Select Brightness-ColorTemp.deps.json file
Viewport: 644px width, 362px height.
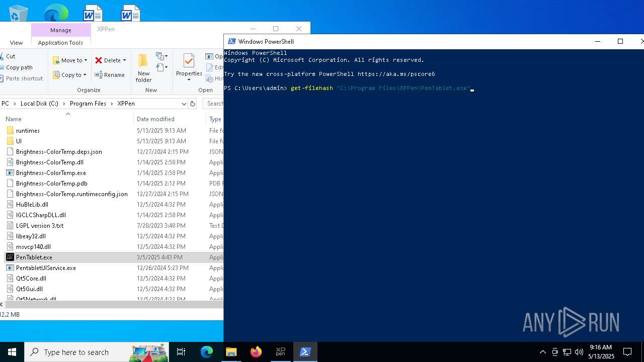pyautogui.click(x=59, y=152)
